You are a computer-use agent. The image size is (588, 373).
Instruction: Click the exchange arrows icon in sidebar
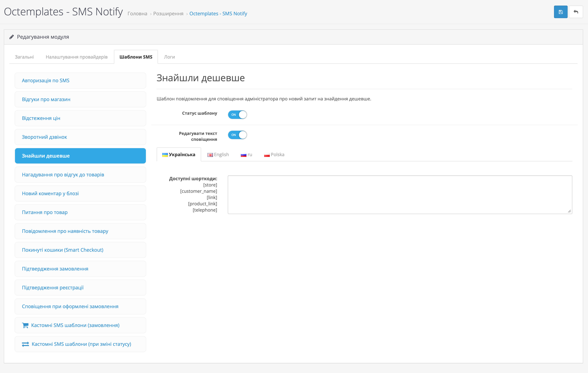25,344
